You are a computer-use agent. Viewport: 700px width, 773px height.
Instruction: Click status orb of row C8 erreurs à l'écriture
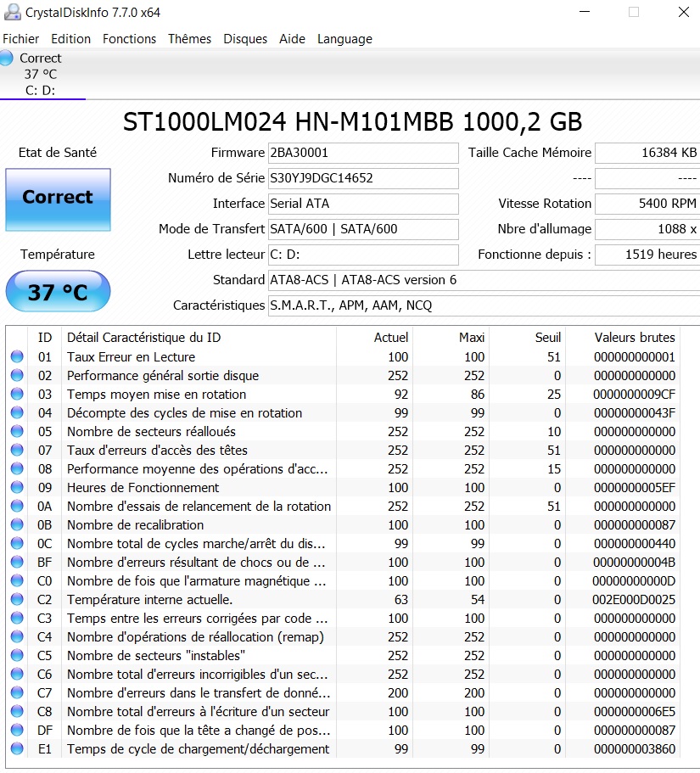[17, 711]
